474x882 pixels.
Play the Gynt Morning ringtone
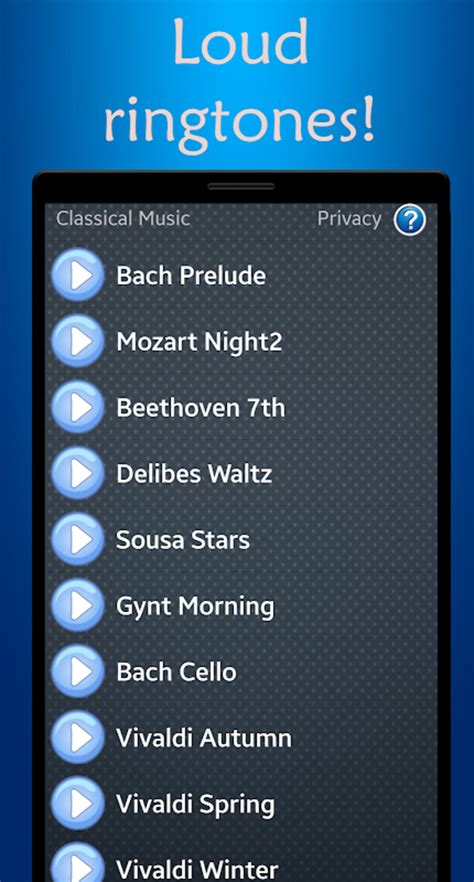pos(78,605)
